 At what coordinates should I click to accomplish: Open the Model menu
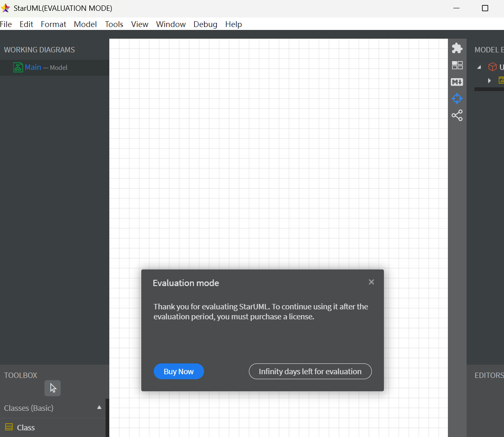pos(85,24)
